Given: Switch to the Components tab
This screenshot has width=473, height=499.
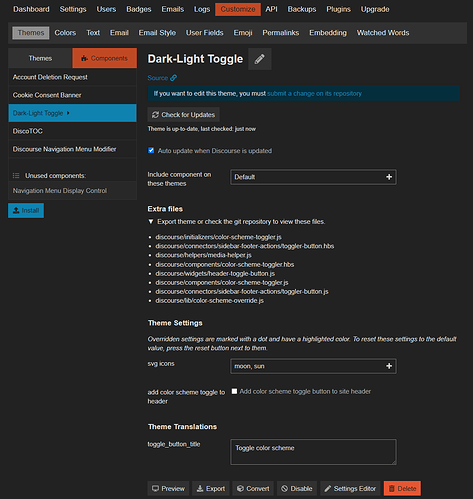Looking at the screenshot, I should 105,58.
